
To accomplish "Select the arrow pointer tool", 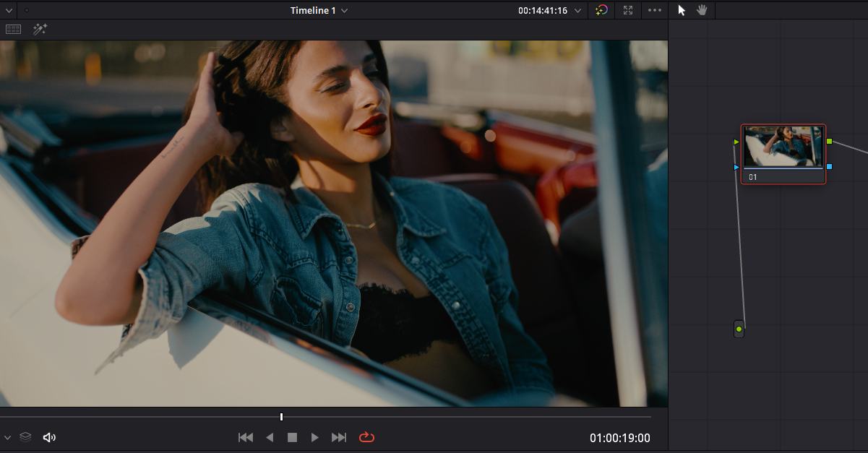I will tap(682, 10).
